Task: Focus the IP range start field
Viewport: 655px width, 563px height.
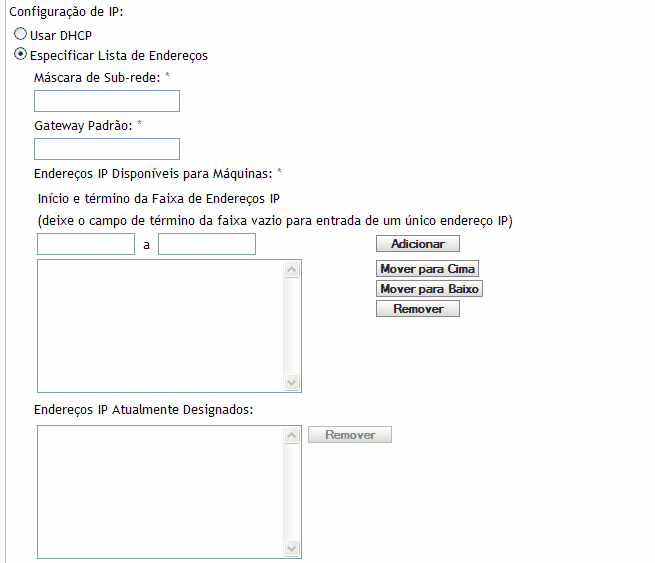Action: 86,244
